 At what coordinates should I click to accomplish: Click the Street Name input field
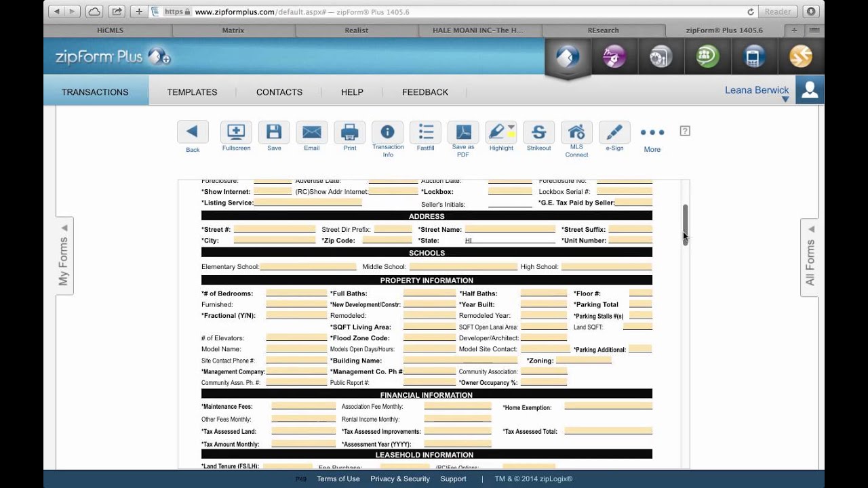(x=510, y=229)
